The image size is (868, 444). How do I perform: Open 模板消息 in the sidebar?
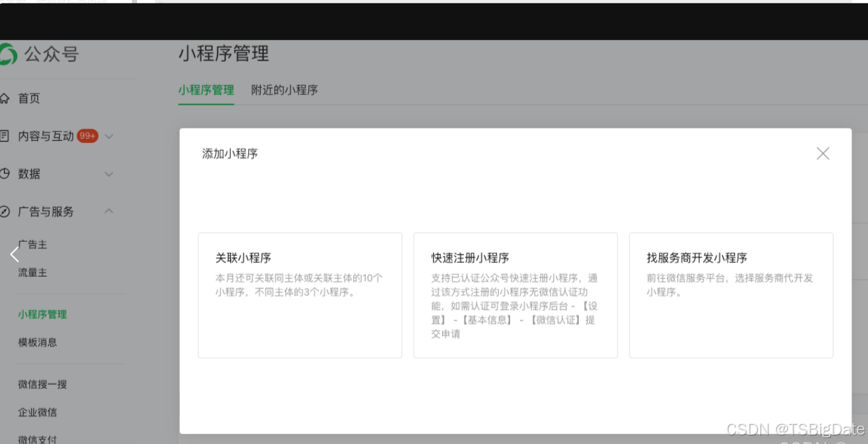tap(38, 342)
